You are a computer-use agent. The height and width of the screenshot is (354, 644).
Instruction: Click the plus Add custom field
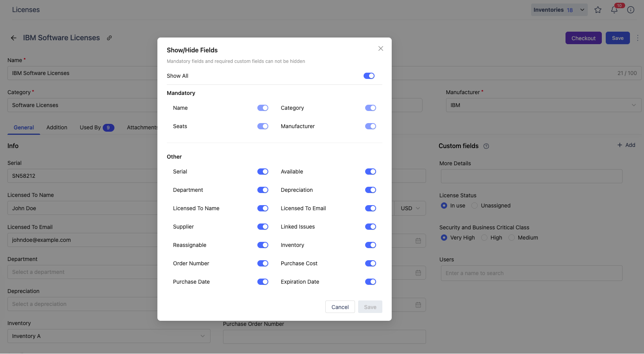point(626,145)
